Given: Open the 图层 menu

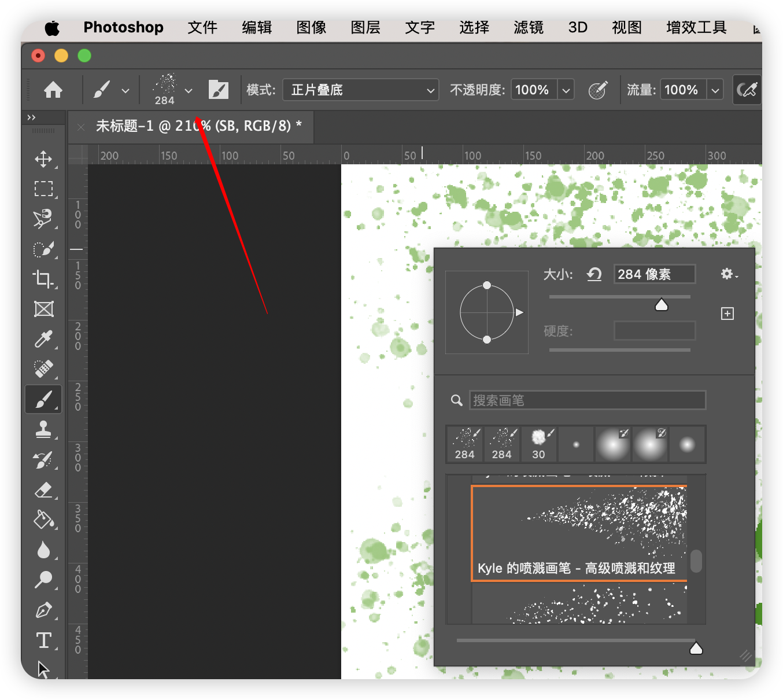Looking at the screenshot, I should coord(365,27).
